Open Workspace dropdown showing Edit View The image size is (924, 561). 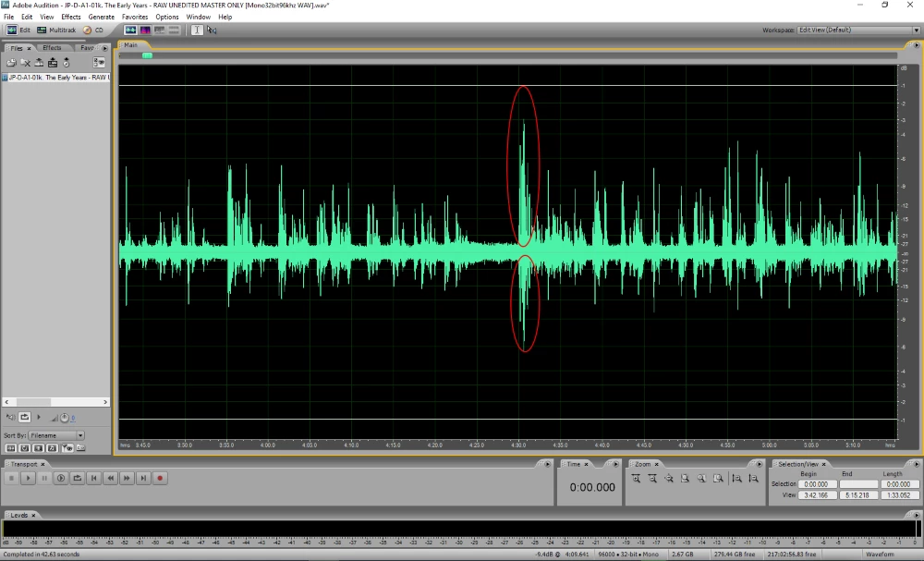tap(858, 30)
